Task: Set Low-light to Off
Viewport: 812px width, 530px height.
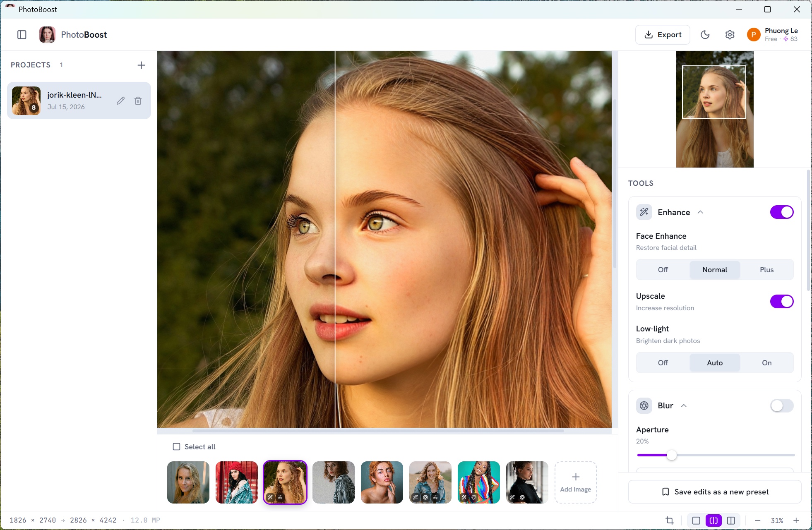Action: [x=663, y=363]
